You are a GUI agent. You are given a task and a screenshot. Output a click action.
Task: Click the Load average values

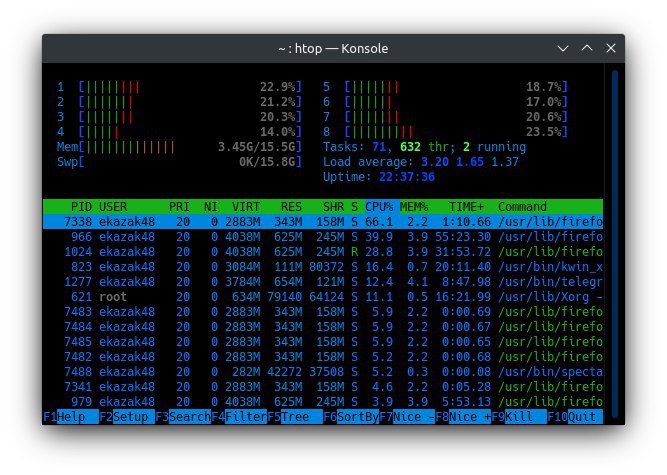click(470, 162)
